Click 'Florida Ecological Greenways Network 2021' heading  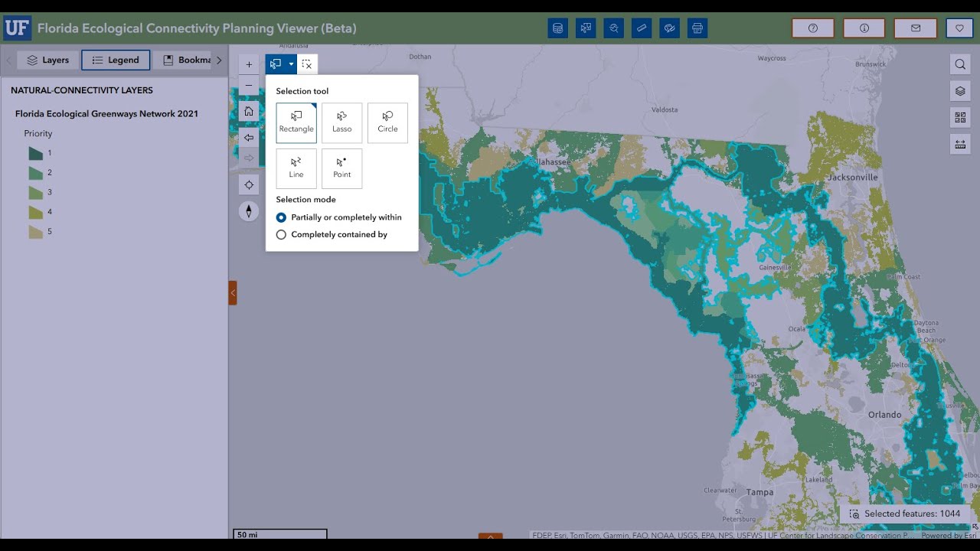pos(106,113)
